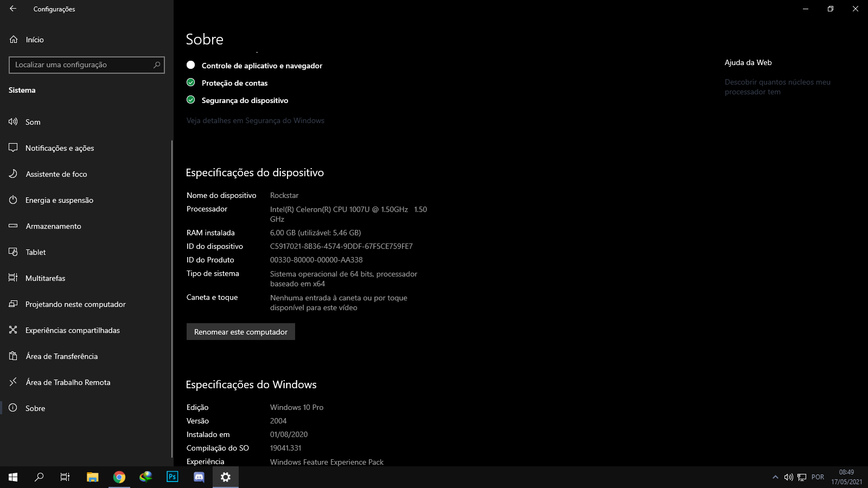Open Som sound settings
The width and height of the screenshot is (868, 488).
pyautogui.click(x=87, y=122)
